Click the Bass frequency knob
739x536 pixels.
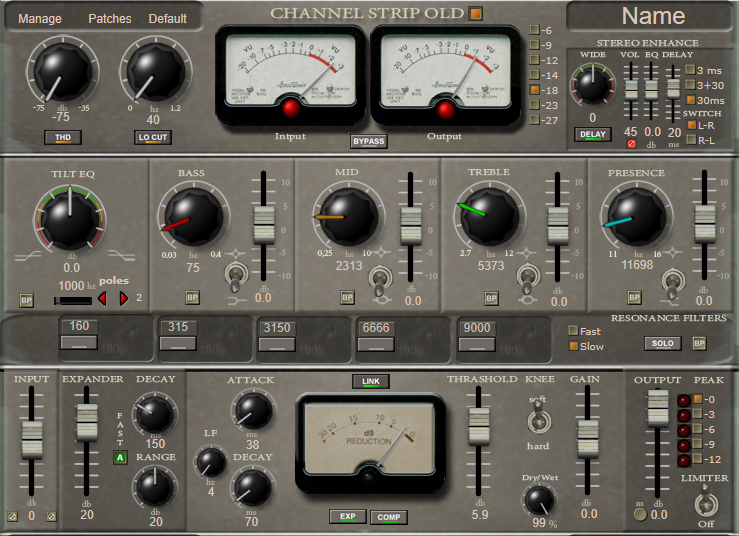click(193, 218)
